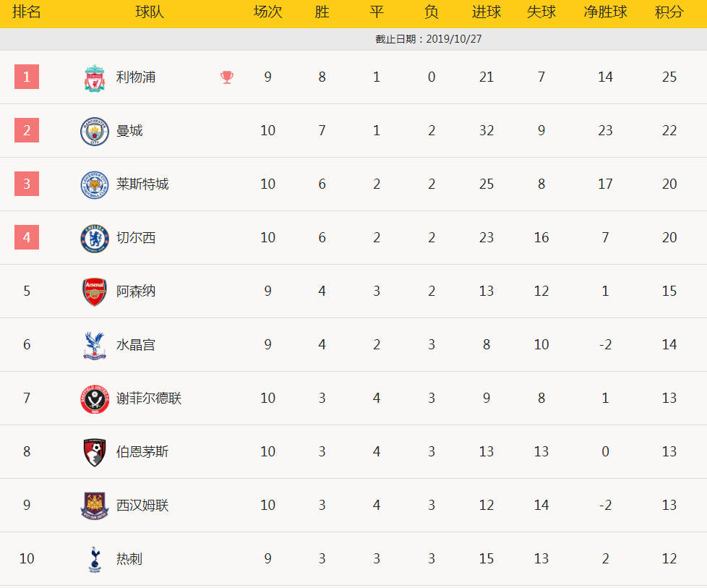707x588 pixels.
Task: Select the Chelsea club crest
Action: click(x=95, y=239)
